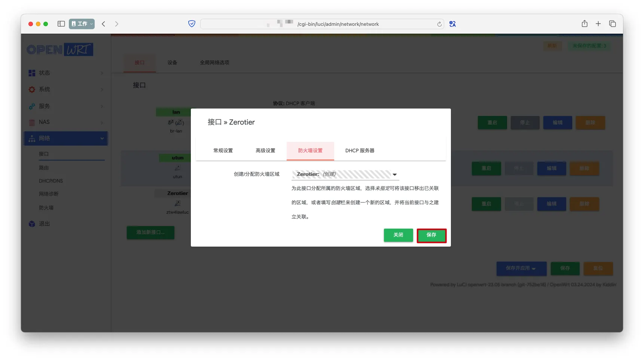
Task: Open the DHCP 服务器 tab
Action: click(360, 151)
